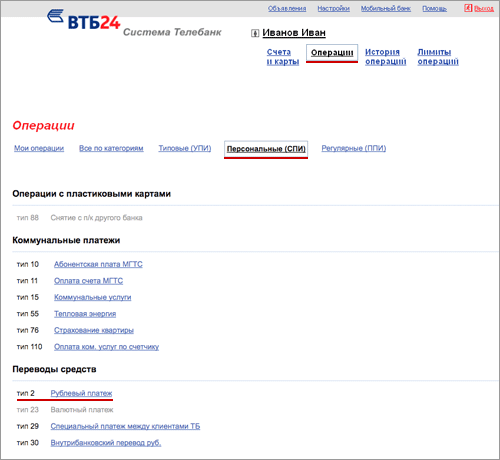Click the Операции с пластиковыми картами heading
The image size is (500, 460).
coord(92,194)
